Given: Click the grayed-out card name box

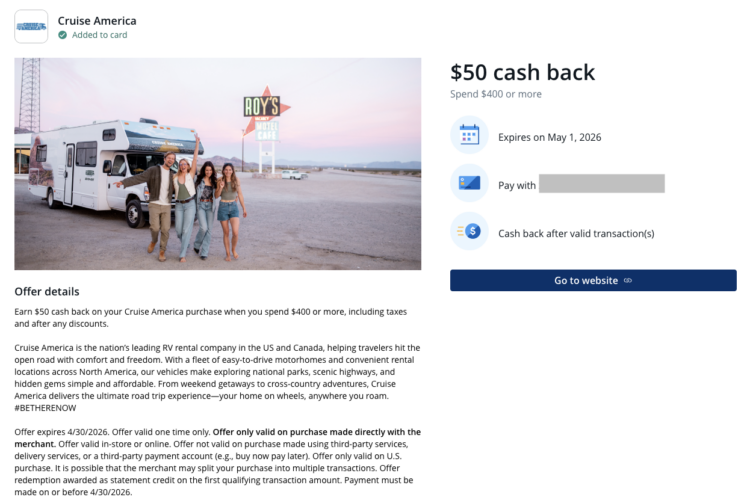Looking at the screenshot, I should click(601, 184).
